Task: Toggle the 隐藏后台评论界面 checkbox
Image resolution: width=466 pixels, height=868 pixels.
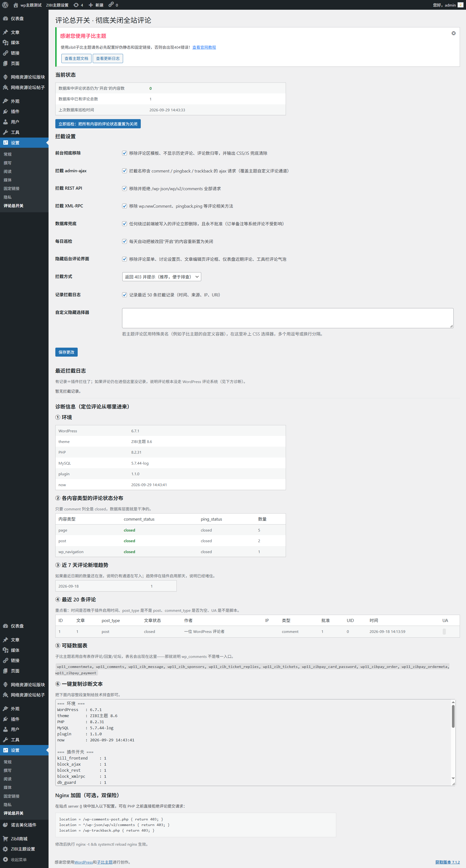Action: coord(125,259)
